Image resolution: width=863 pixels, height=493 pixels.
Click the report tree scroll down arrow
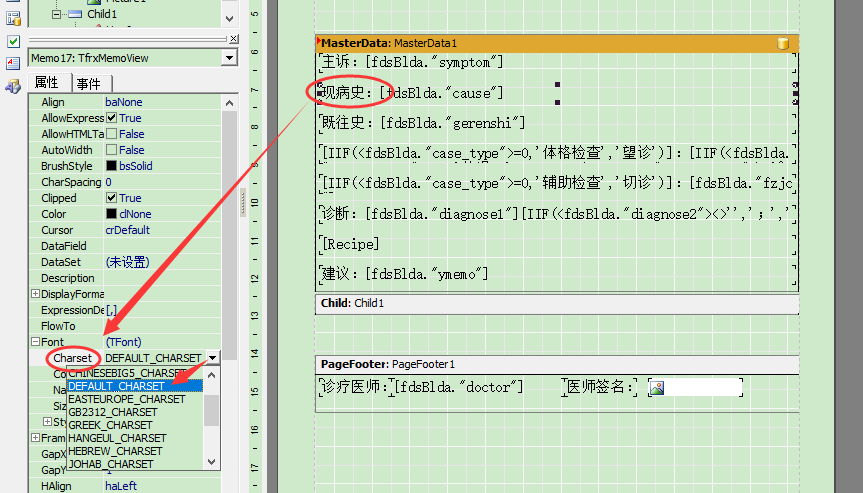pyautogui.click(x=230, y=19)
